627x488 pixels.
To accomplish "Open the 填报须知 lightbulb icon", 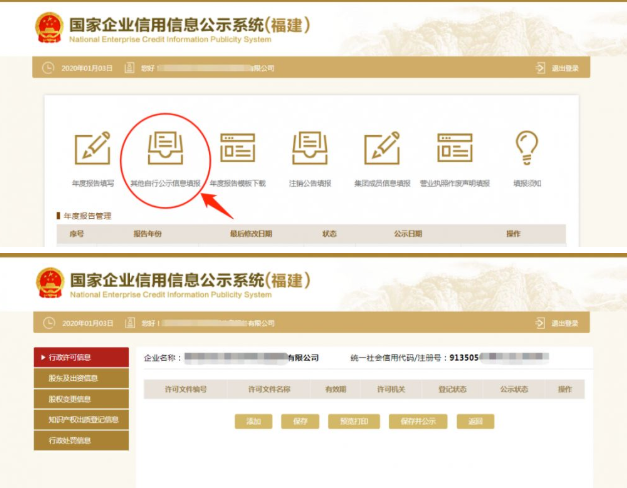I will 526,149.
